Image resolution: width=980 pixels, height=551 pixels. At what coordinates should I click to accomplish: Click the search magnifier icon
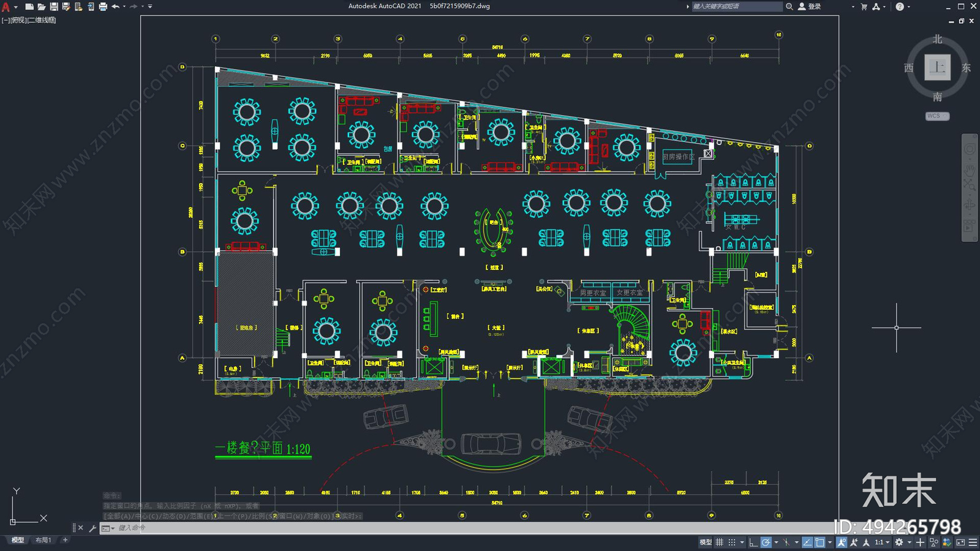pos(790,7)
